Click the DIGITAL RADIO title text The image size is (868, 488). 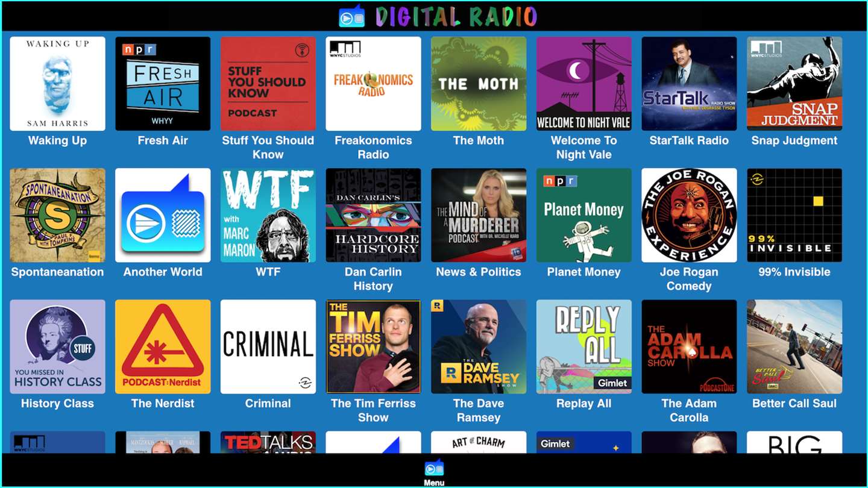[x=456, y=16]
